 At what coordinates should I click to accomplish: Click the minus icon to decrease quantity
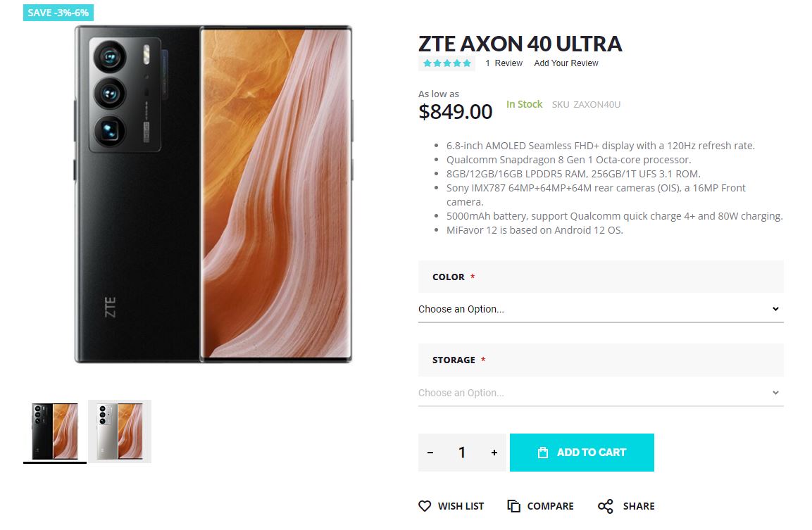pos(430,453)
